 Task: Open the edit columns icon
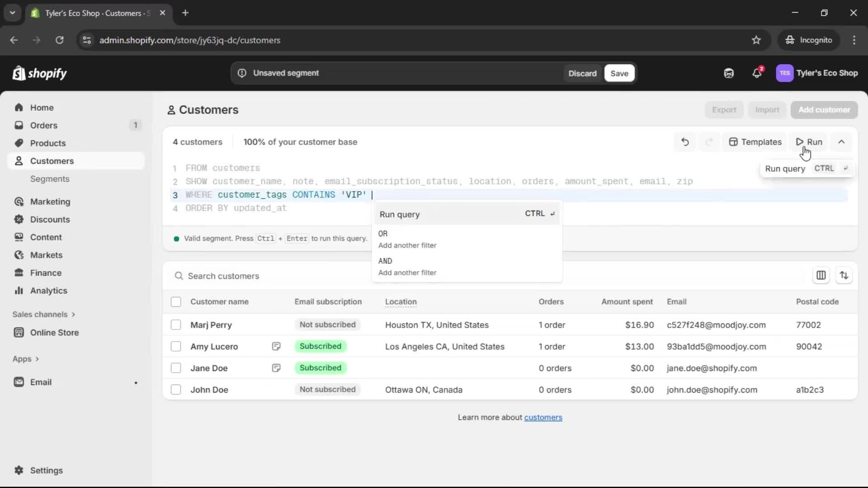821,275
